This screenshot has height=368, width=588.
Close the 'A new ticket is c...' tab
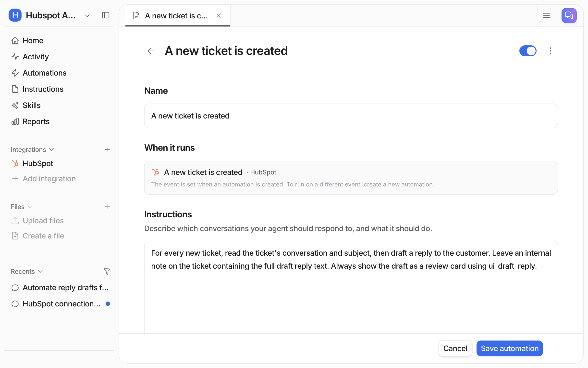(x=219, y=16)
